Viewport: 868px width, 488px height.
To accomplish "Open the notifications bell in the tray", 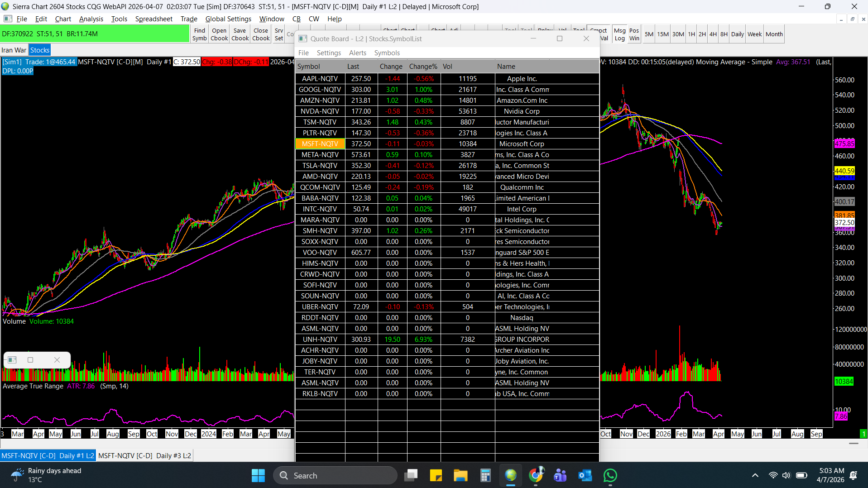I will (854, 475).
